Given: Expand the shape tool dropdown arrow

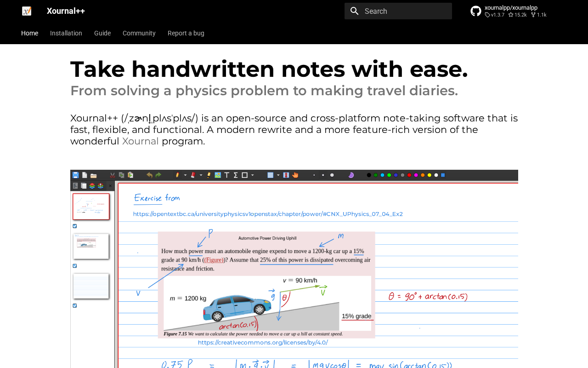Looking at the screenshot, I should pyautogui.click(x=253, y=175).
